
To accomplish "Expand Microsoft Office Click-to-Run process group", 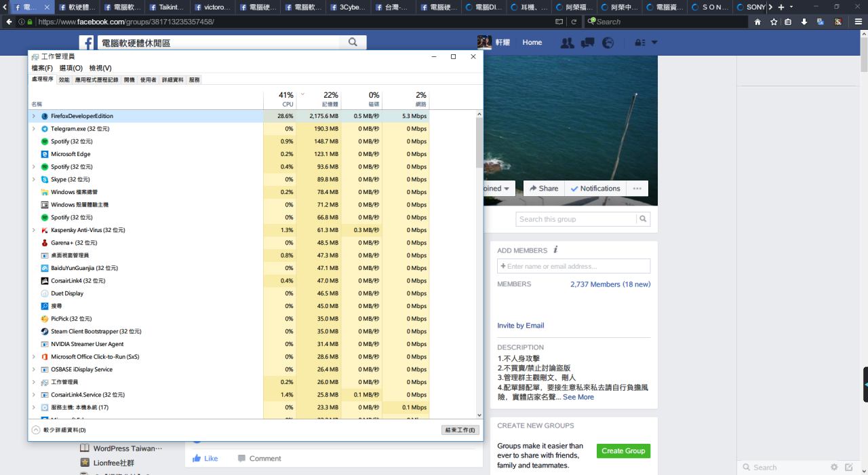I will pos(34,357).
